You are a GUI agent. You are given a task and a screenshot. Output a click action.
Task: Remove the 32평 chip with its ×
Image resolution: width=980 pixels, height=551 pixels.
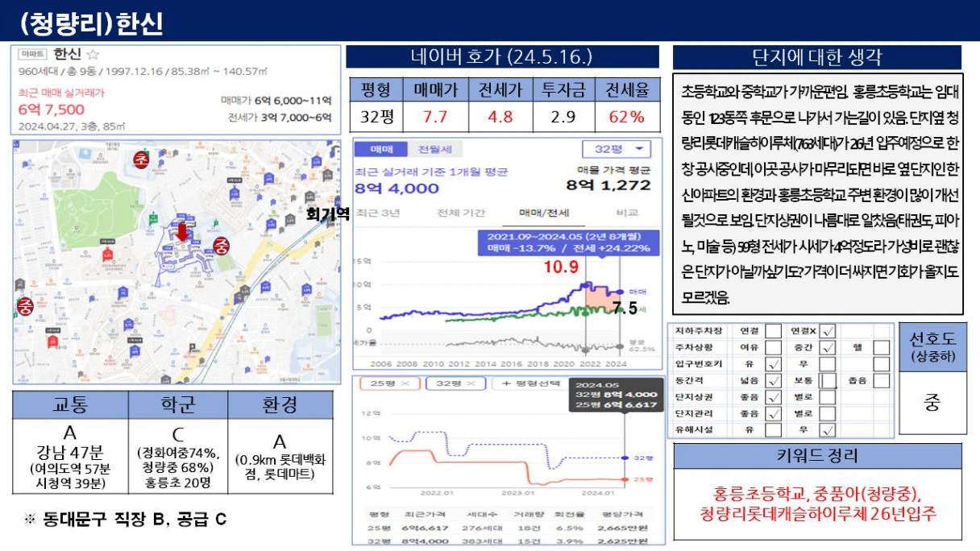471,384
